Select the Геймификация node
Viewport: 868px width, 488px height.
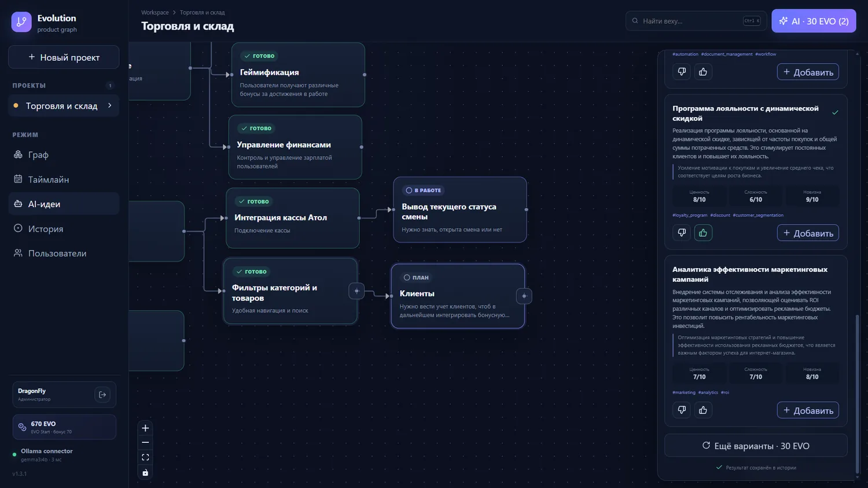298,75
